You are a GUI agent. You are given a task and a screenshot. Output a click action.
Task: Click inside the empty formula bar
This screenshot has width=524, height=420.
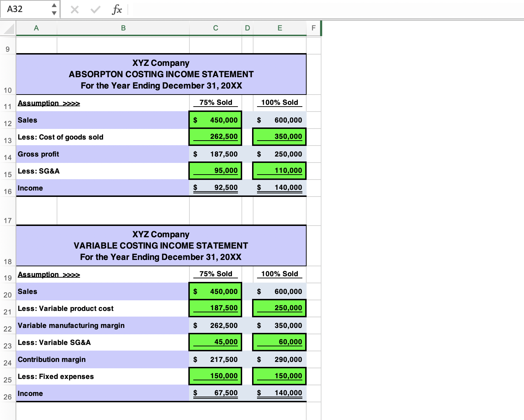coord(248,10)
